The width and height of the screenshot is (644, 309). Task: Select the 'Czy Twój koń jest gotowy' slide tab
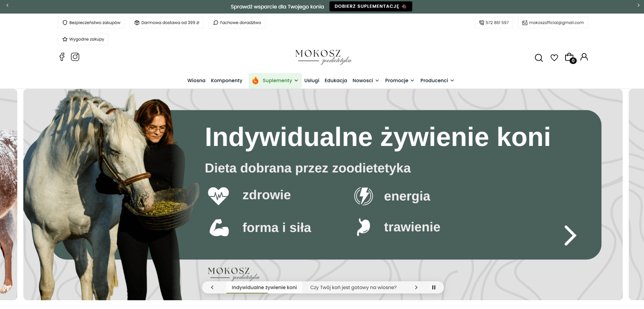pyautogui.click(x=353, y=287)
